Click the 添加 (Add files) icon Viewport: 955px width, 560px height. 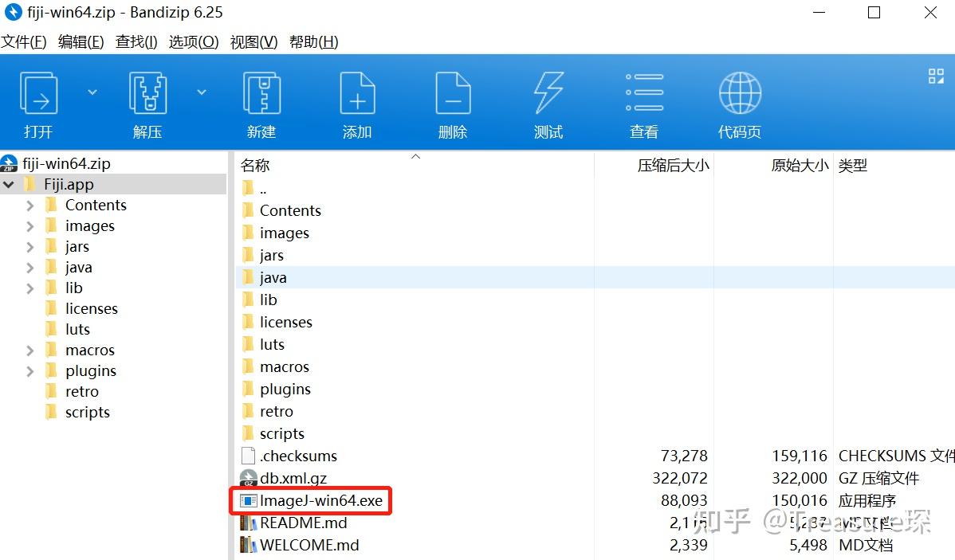[x=357, y=96]
